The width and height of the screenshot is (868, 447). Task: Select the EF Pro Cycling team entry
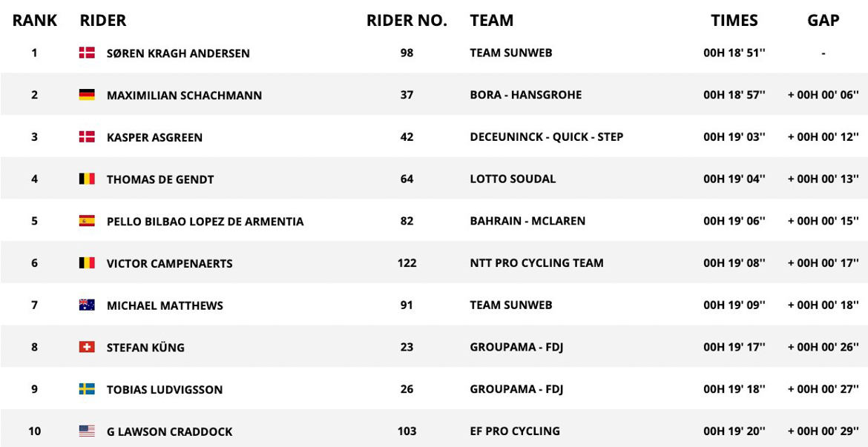514,431
